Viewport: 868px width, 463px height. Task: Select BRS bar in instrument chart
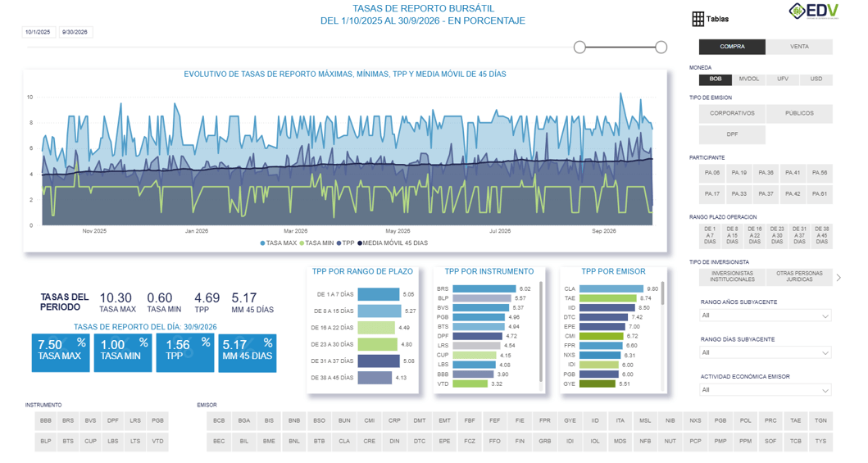(x=484, y=288)
